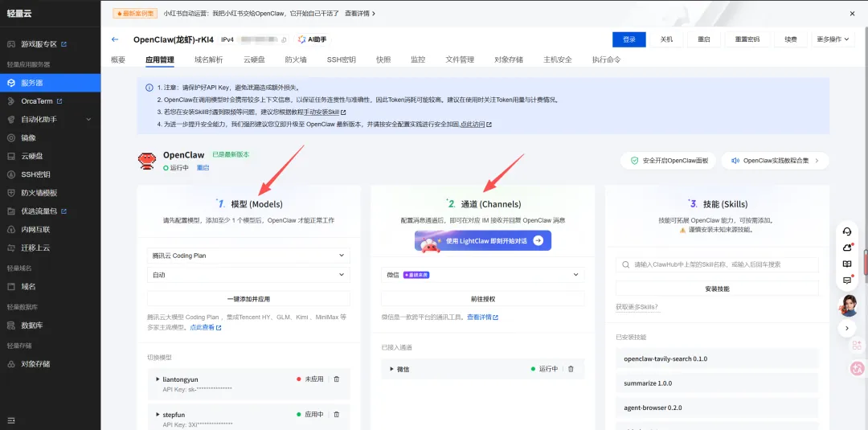Image resolution: width=868 pixels, height=430 pixels.
Task: Click the customer service avatar
Action: 848,305
